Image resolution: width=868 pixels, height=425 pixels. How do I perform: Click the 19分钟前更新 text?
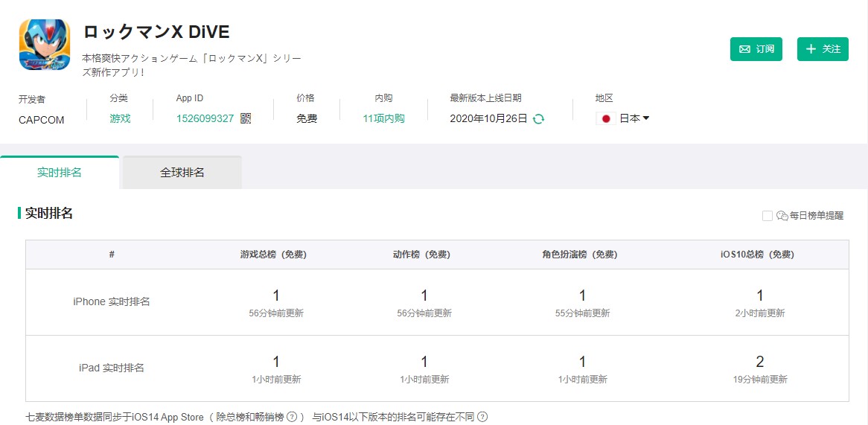point(759,380)
